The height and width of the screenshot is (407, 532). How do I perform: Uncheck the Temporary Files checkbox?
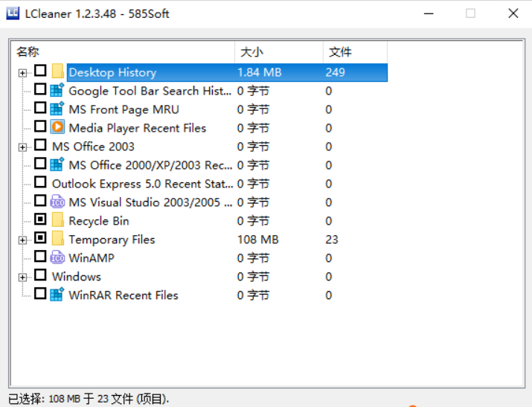40,239
